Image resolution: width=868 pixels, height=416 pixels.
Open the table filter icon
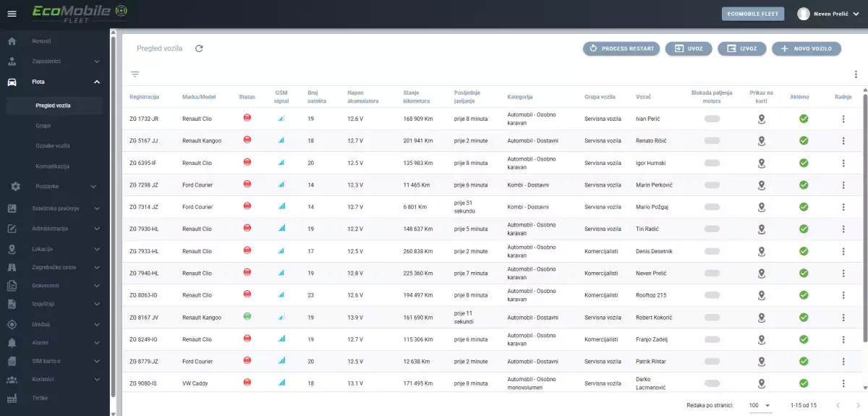coord(135,74)
